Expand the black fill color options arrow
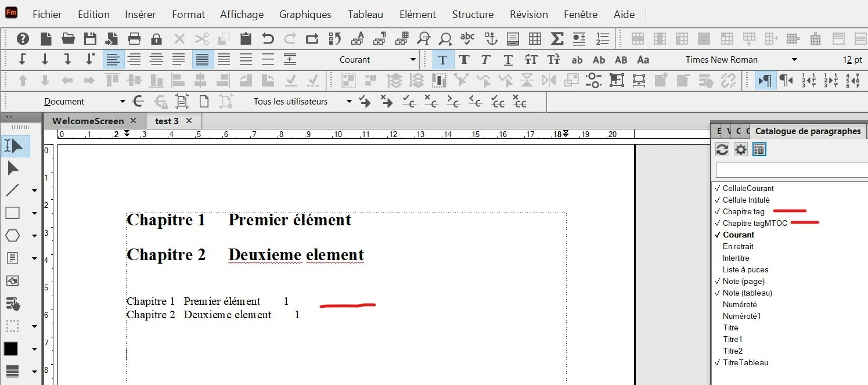 34,349
